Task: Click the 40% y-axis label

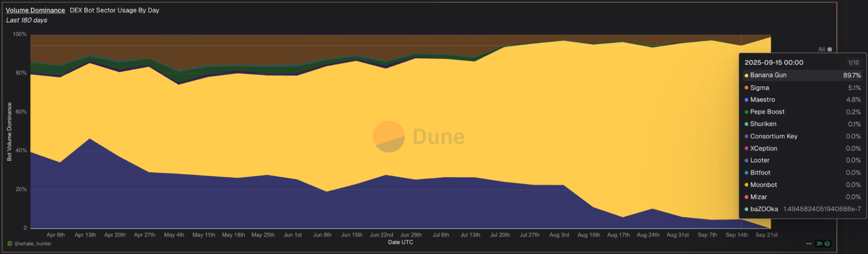Action: 21,150
